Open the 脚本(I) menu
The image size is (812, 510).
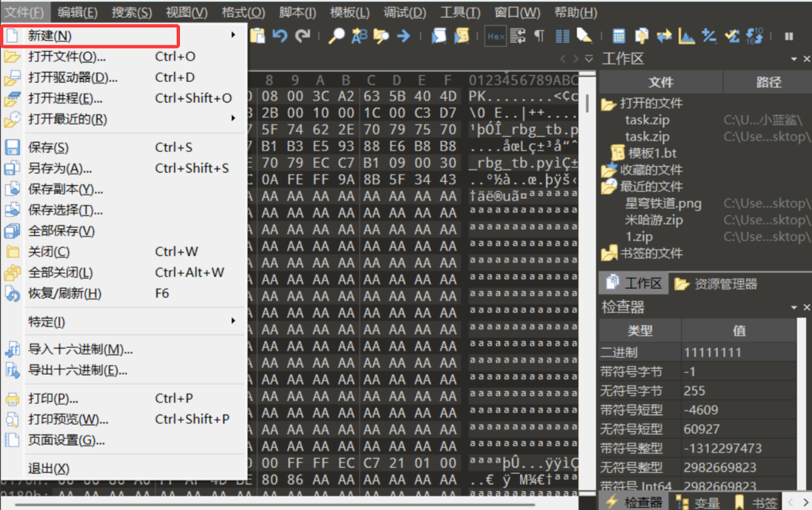point(297,13)
